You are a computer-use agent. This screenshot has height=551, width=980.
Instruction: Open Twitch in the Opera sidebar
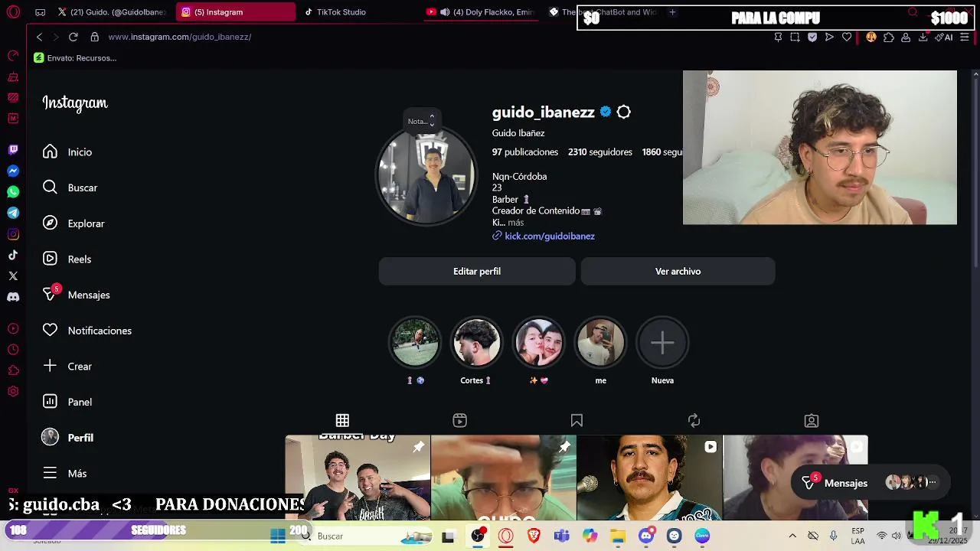coord(13,150)
